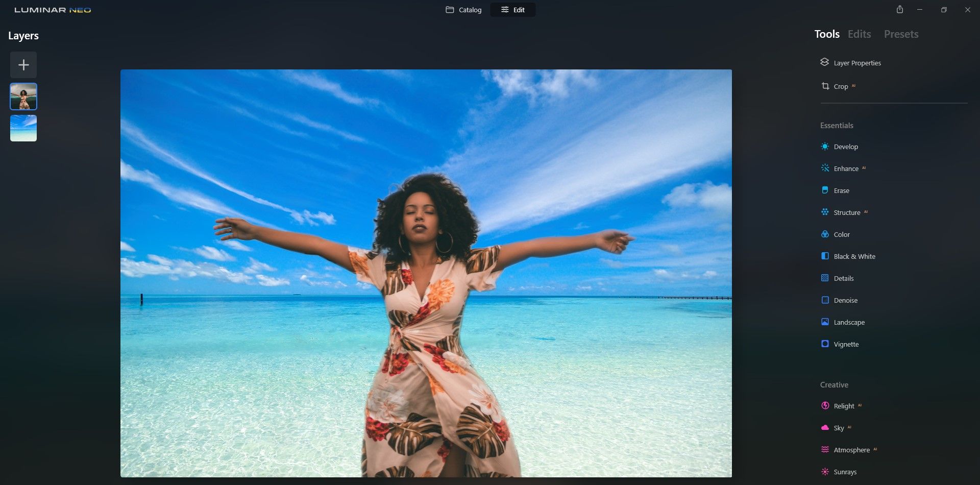Click the photo canvas of the woman
Viewport: 980px width, 485px height.
pos(426,273)
